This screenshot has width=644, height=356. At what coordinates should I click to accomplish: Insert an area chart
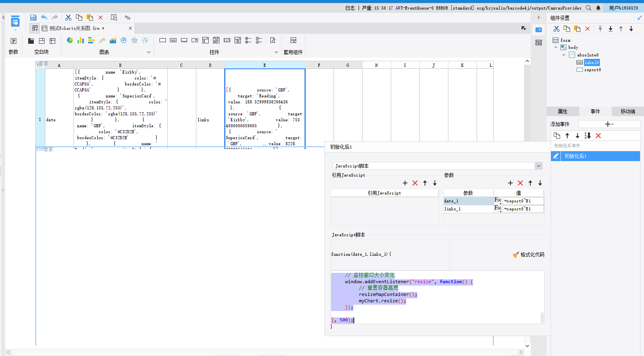click(x=113, y=40)
